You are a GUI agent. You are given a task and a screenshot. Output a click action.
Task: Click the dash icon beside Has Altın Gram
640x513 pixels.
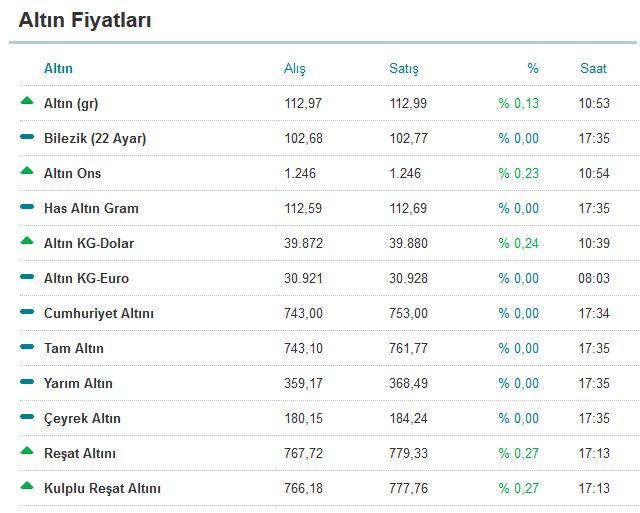27,207
